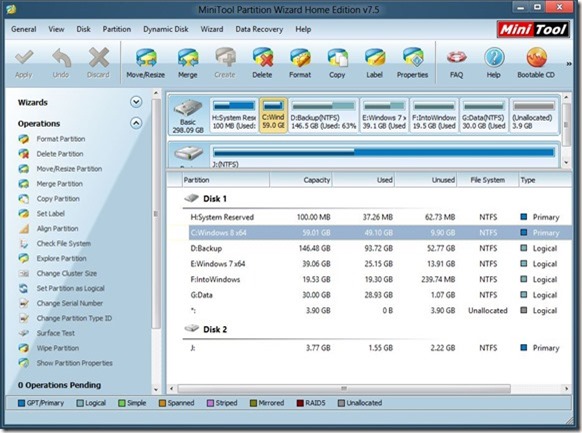Click the Disk 1 header row
Screen dimensions: 582x433
click(377, 199)
